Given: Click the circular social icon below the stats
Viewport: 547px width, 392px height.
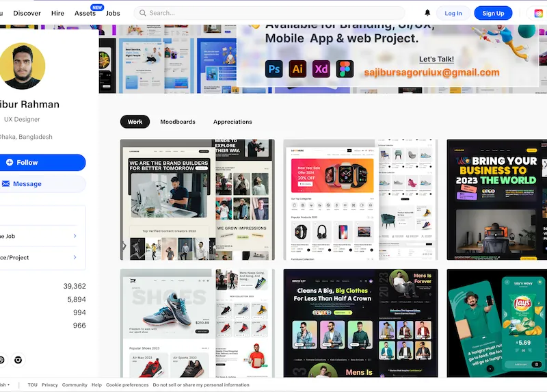Looking at the screenshot, I should click(18, 360).
